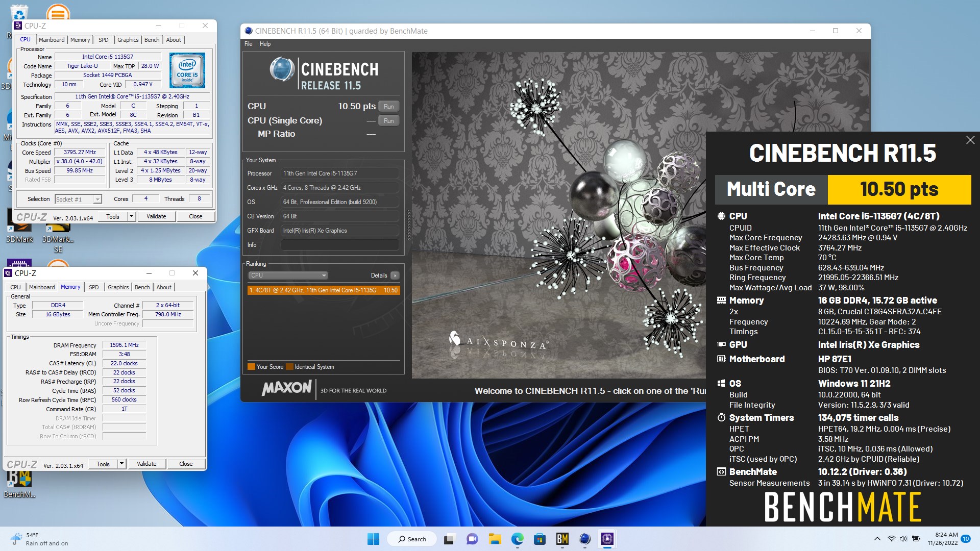Click Tools button in Memory CPU-Z window
The image size is (980, 551).
pos(103,464)
